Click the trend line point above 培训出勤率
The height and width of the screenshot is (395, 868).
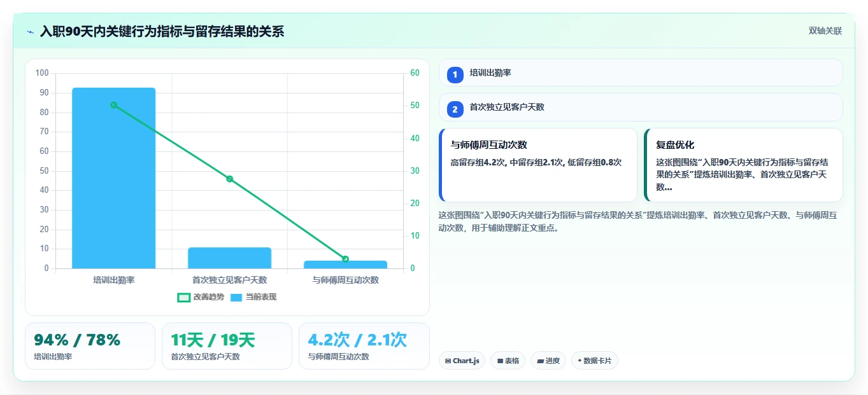tap(114, 105)
